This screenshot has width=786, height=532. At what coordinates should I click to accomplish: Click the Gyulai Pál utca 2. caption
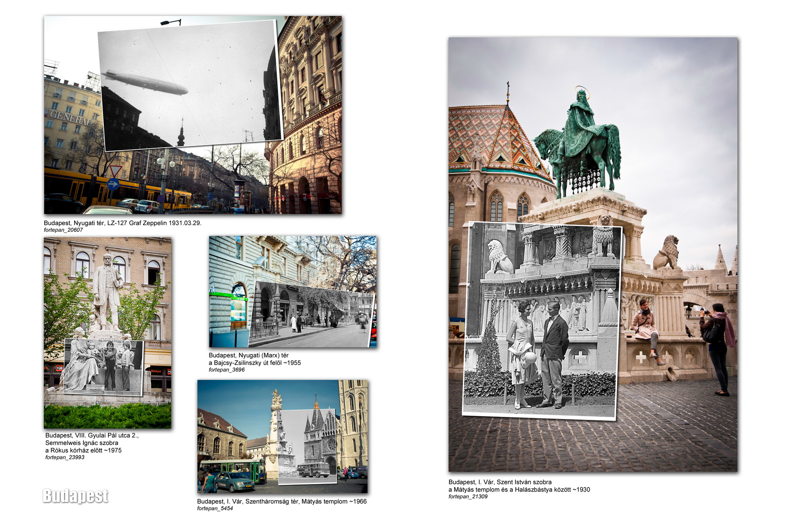point(92,435)
